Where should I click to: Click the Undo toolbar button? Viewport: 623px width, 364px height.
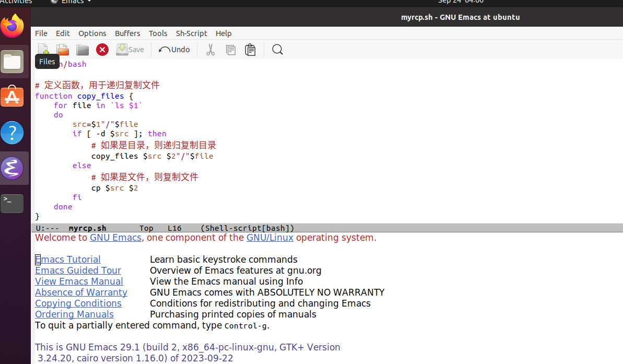174,50
